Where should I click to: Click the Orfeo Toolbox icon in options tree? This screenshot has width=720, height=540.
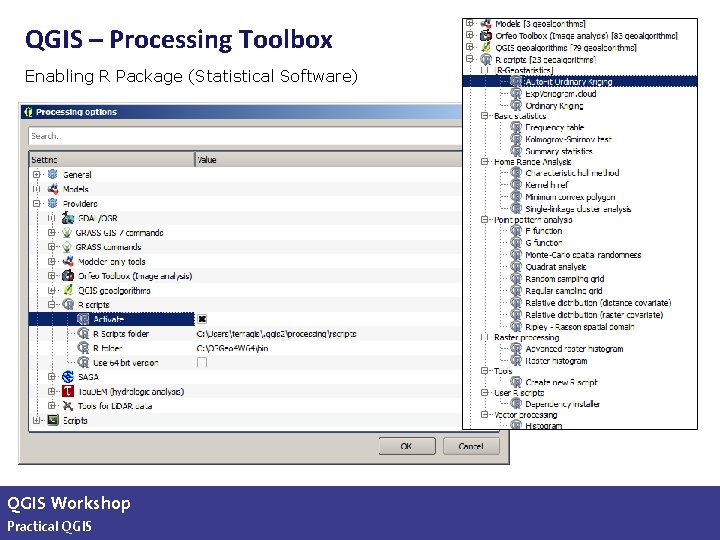click(68, 276)
